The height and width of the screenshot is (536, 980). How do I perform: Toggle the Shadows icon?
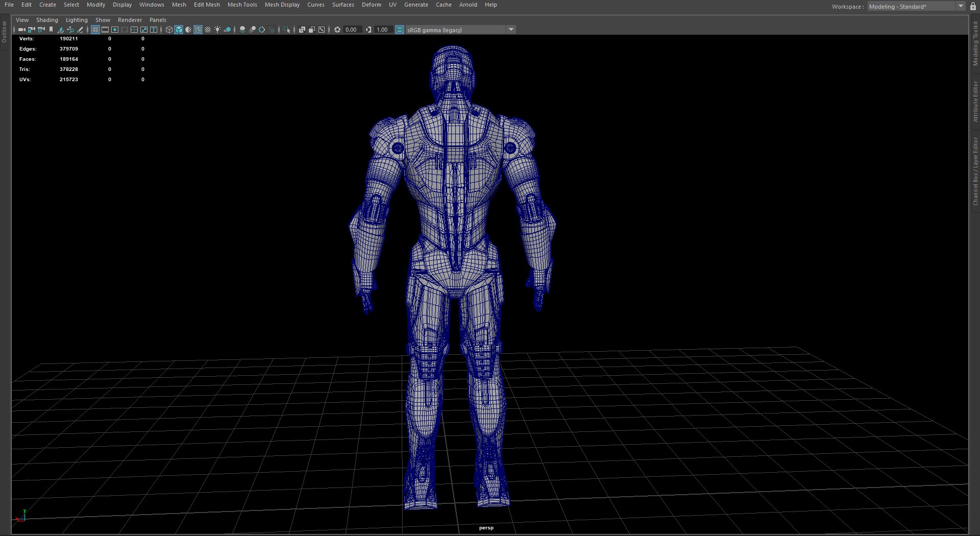tap(227, 30)
